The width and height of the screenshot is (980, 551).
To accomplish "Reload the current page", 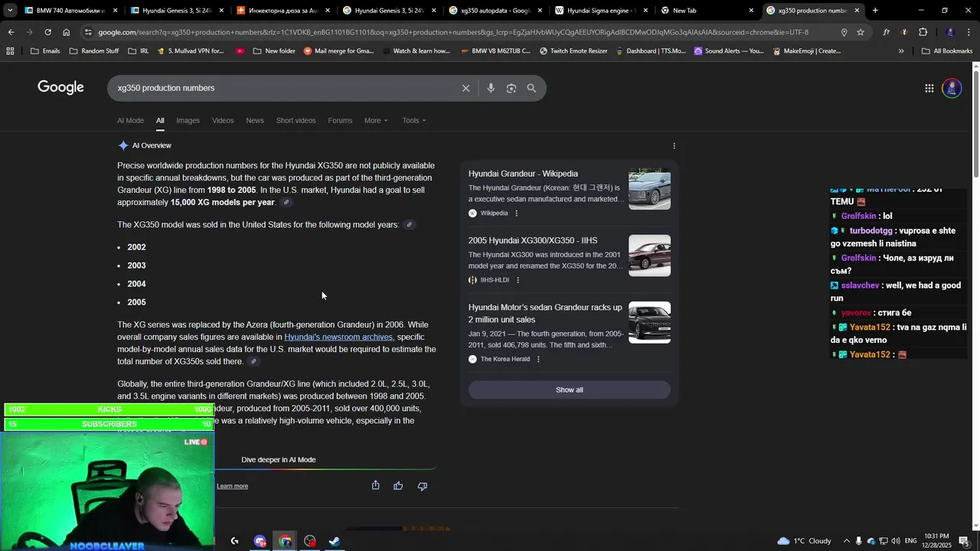I will click(x=47, y=32).
